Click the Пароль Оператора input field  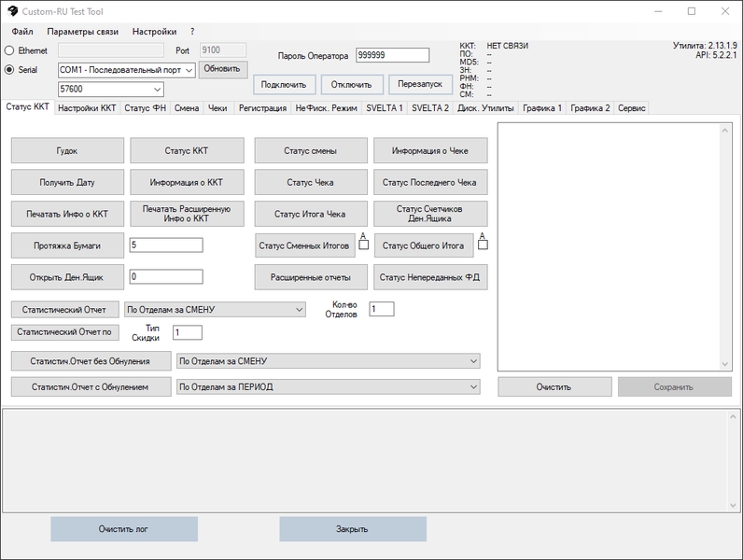coord(392,56)
